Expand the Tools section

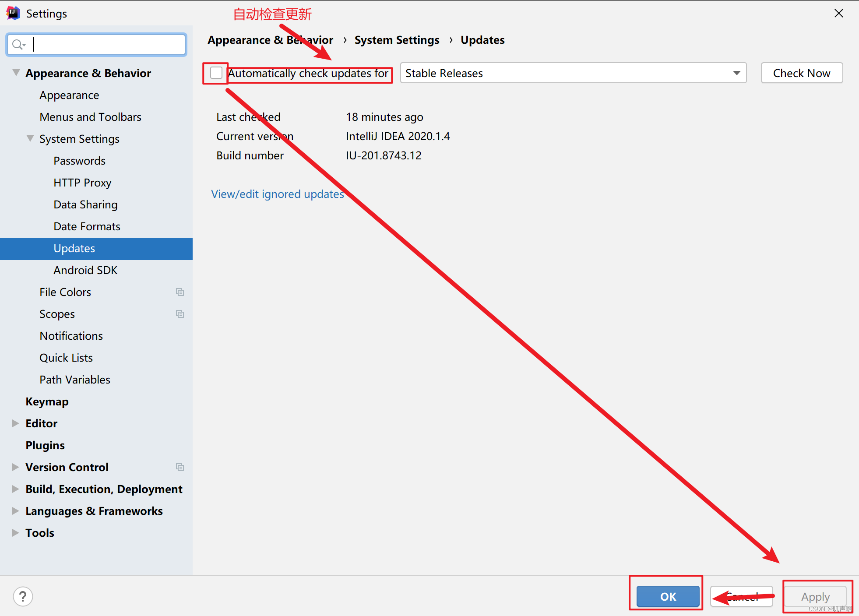pos(15,533)
